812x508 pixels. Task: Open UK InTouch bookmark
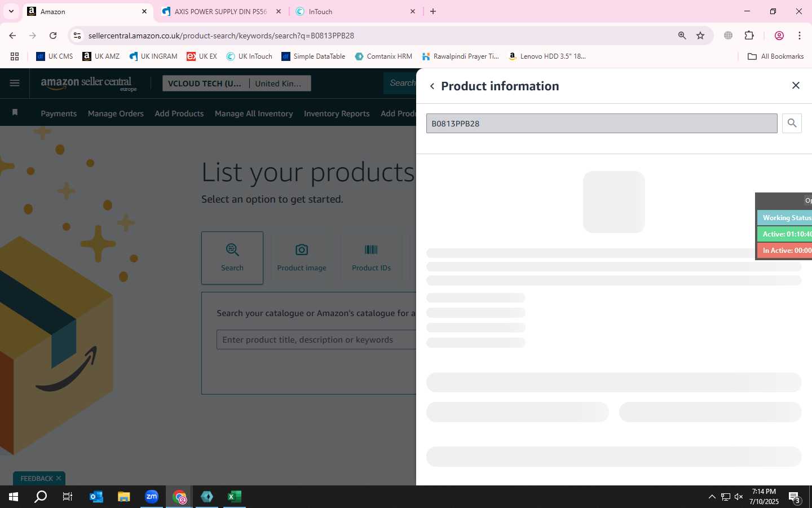pos(249,56)
